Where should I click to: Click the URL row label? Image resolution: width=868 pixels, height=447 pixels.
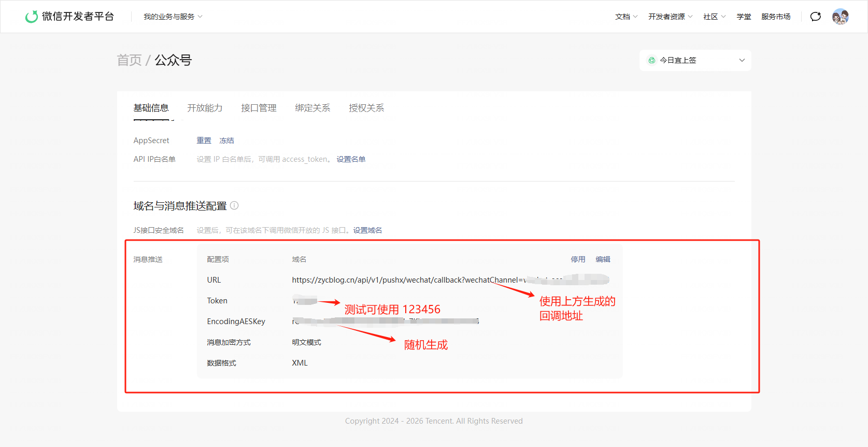214,280
